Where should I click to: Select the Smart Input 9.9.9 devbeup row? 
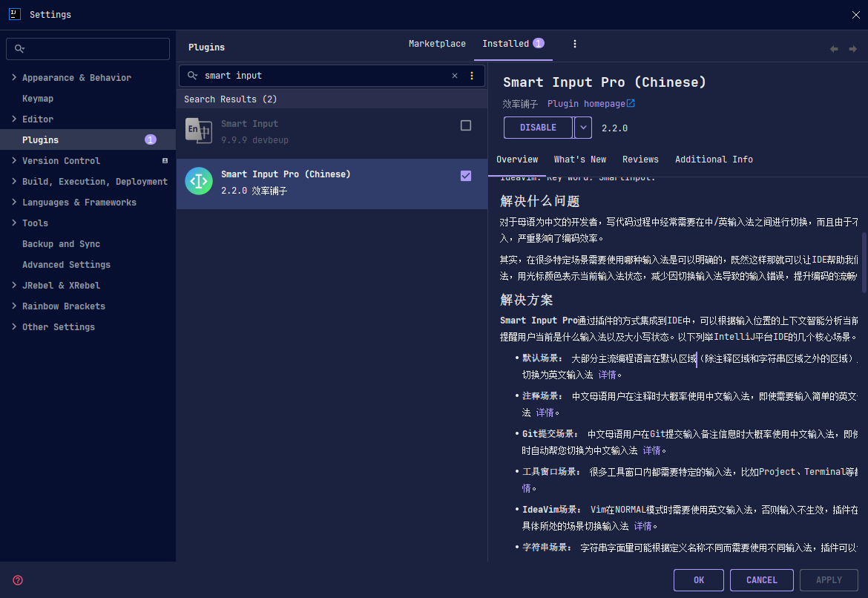[x=332, y=134]
